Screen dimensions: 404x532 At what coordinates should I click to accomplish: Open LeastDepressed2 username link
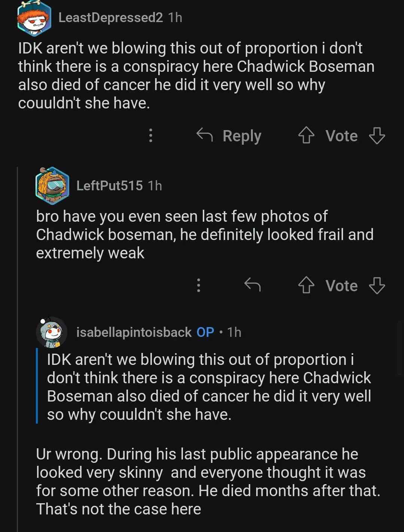click(x=110, y=18)
